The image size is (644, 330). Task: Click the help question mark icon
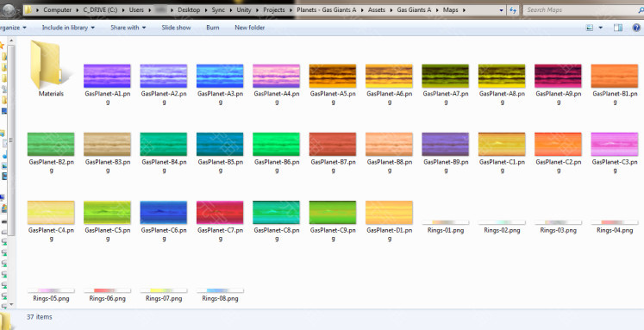coord(636,28)
